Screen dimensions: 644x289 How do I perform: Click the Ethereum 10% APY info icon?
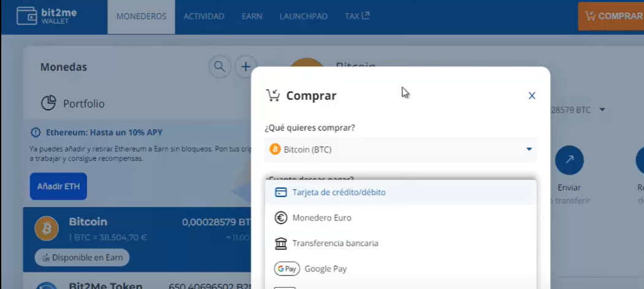[36, 132]
